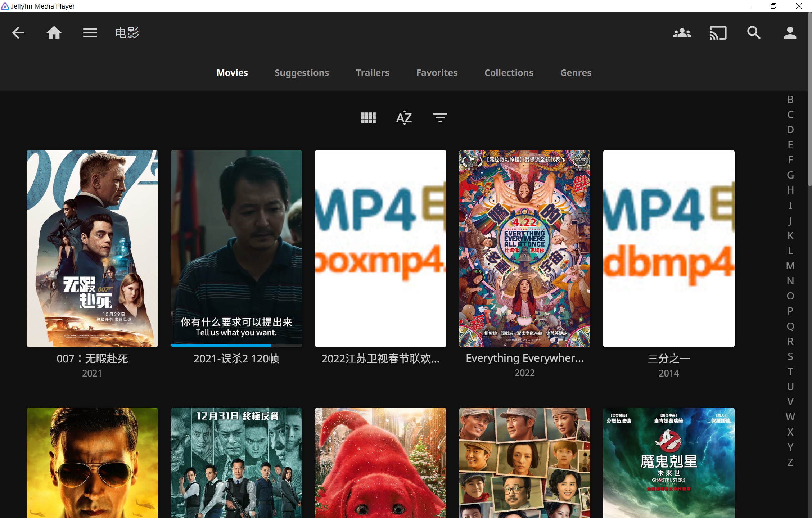Switch to the Trailers tab
This screenshot has width=812, height=518.
coord(373,73)
